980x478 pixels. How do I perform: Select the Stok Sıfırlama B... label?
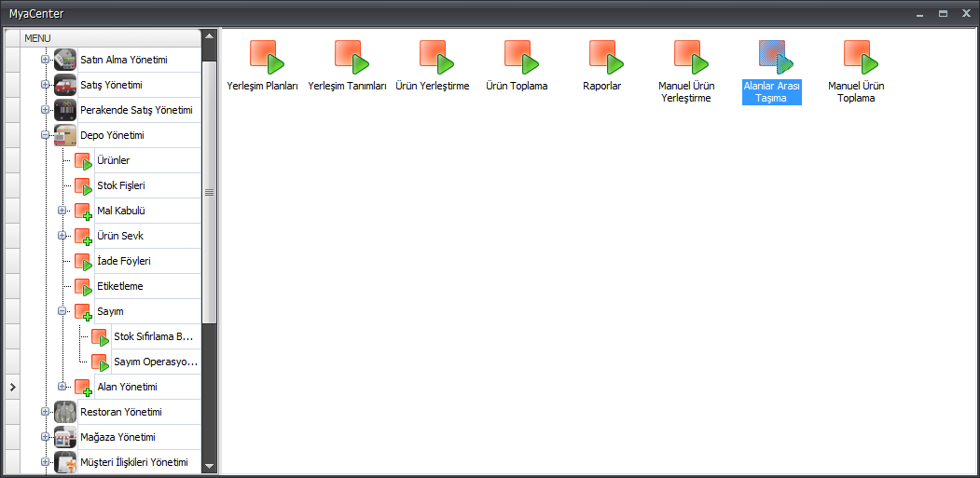pyautogui.click(x=153, y=336)
